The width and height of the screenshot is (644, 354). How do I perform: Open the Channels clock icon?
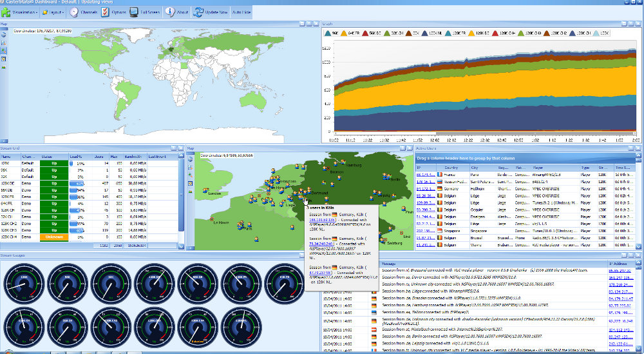click(x=74, y=12)
